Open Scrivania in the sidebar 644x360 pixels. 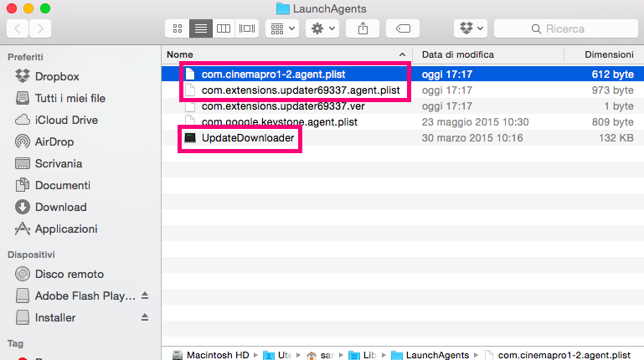point(49,163)
